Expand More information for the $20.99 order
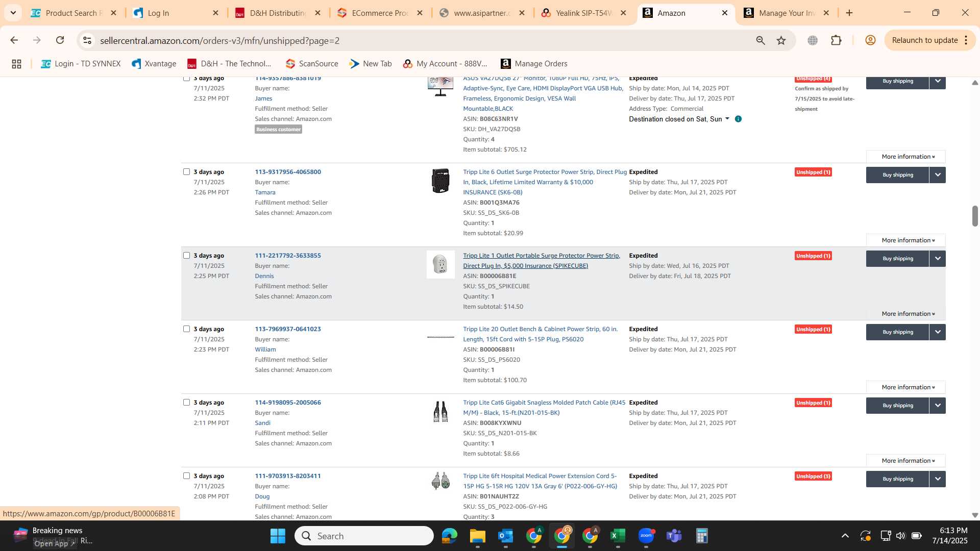This screenshot has width=980, height=551. click(906, 240)
